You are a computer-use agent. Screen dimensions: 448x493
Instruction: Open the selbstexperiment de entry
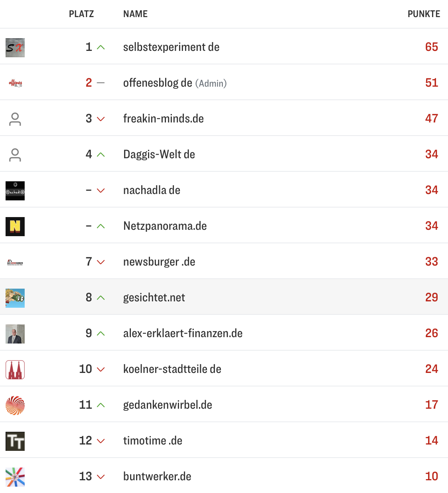click(171, 47)
